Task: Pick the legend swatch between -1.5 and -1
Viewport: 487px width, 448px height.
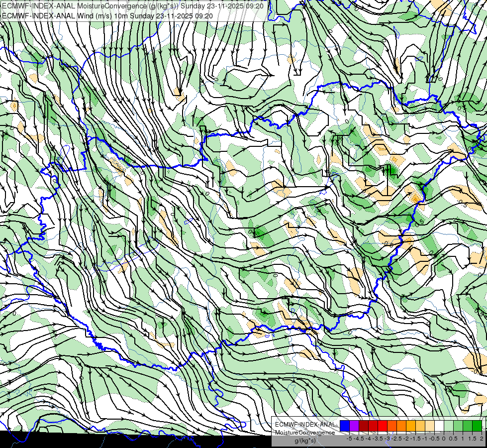Action: (x=420, y=426)
